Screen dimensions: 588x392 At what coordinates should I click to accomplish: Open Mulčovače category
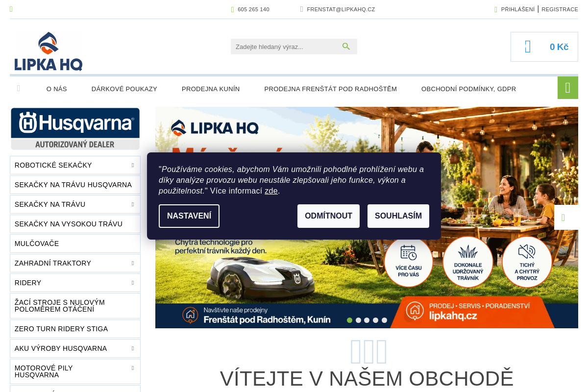click(x=75, y=244)
